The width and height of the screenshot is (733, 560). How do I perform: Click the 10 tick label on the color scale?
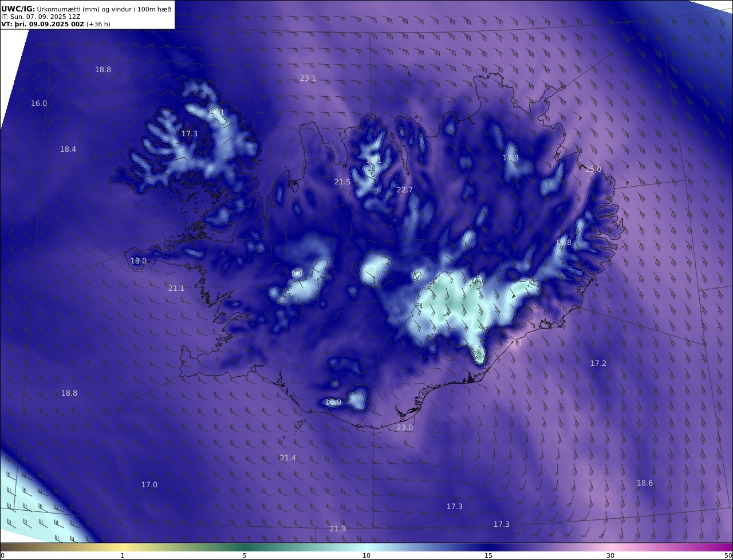(x=366, y=555)
